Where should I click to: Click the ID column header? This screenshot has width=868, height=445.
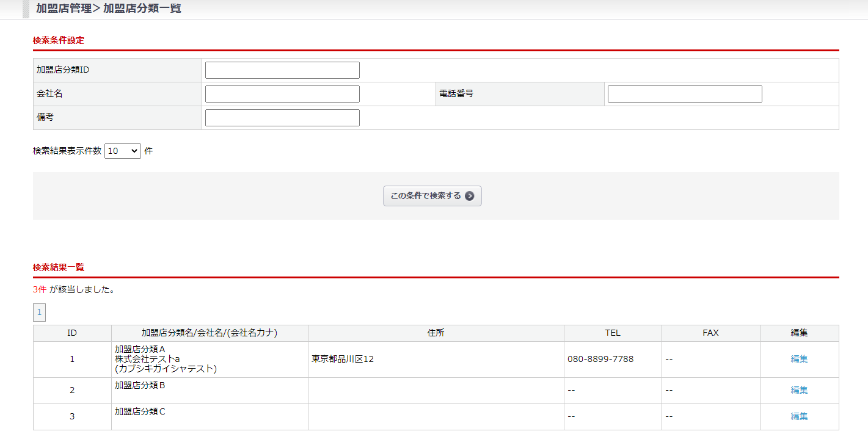coord(72,333)
